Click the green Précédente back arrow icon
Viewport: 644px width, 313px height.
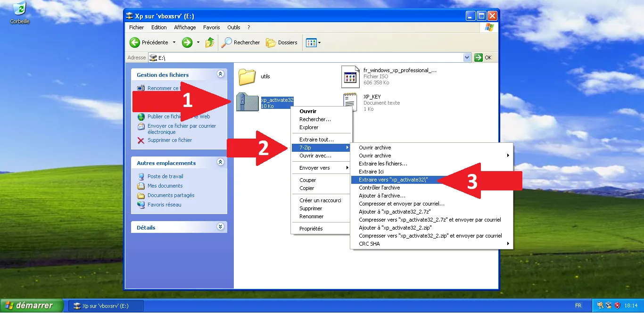(135, 42)
